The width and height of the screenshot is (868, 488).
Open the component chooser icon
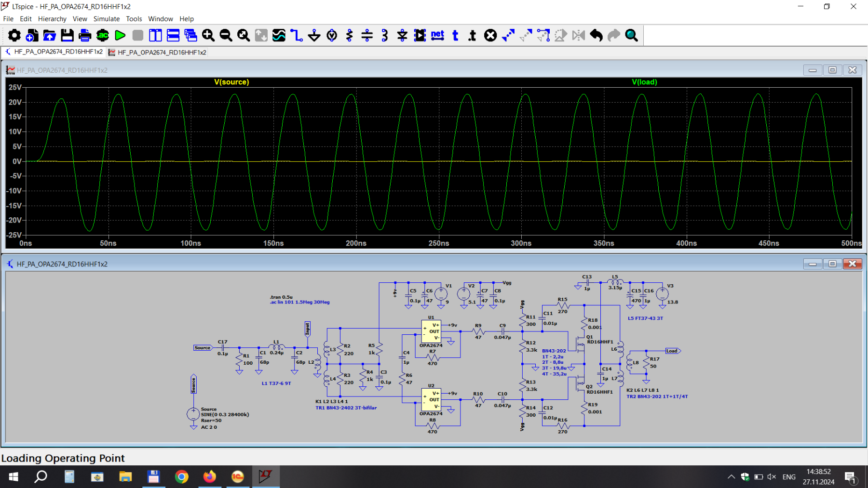(x=420, y=35)
